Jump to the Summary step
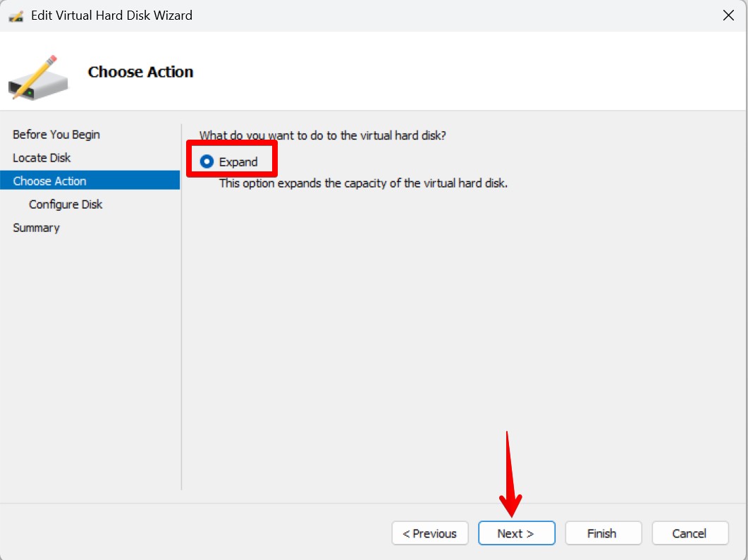Viewport: 748px width, 560px height. click(x=36, y=228)
